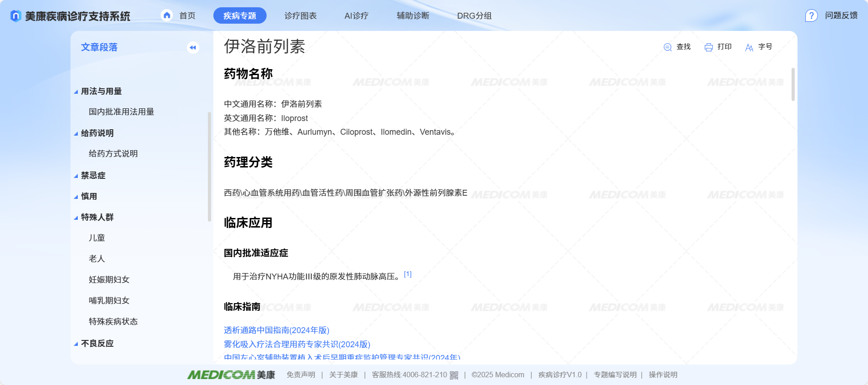Open 问题反馈 question mark icon

(811, 16)
